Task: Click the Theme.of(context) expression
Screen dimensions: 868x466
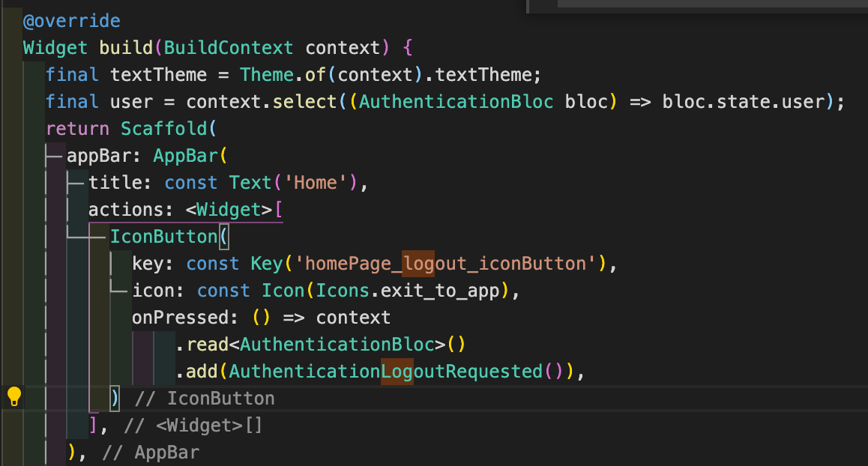Action: pos(315,74)
